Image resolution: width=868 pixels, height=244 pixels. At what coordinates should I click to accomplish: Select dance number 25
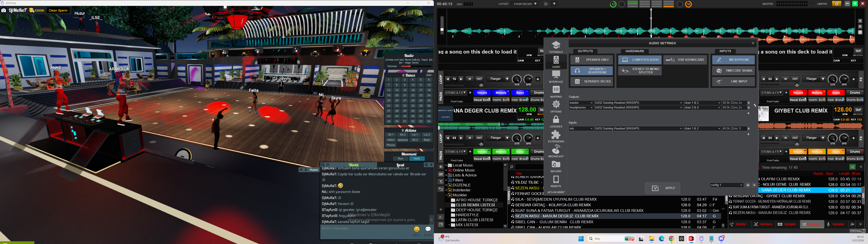389,101
